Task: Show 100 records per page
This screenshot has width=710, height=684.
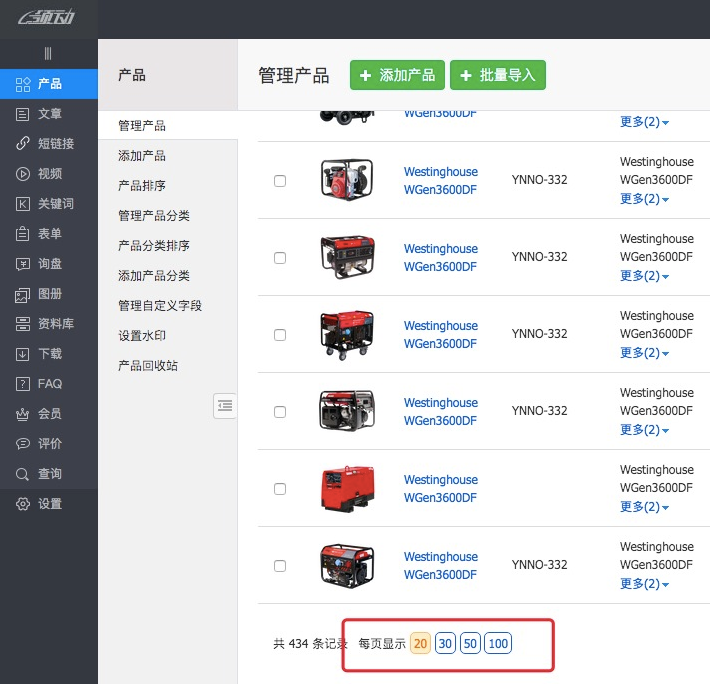Action: pyautogui.click(x=498, y=644)
